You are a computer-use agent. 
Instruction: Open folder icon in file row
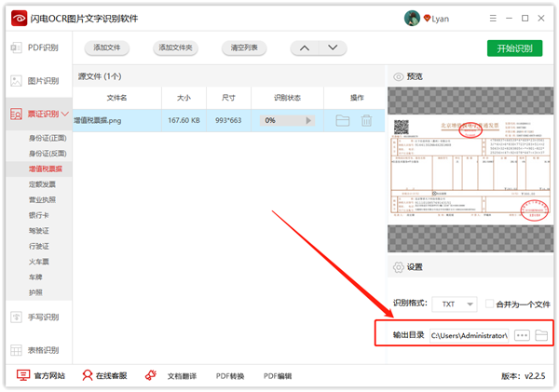click(x=342, y=120)
